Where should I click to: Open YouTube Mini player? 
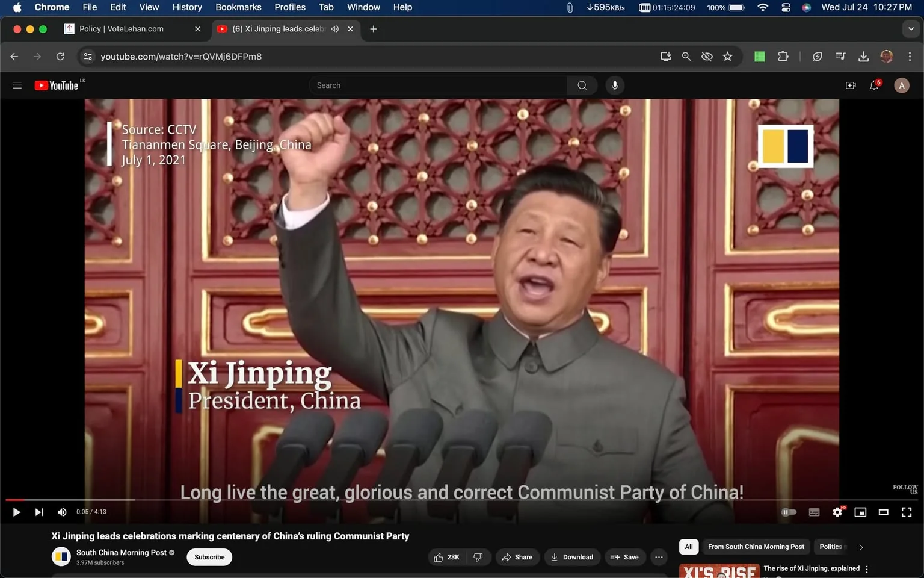(860, 512)
